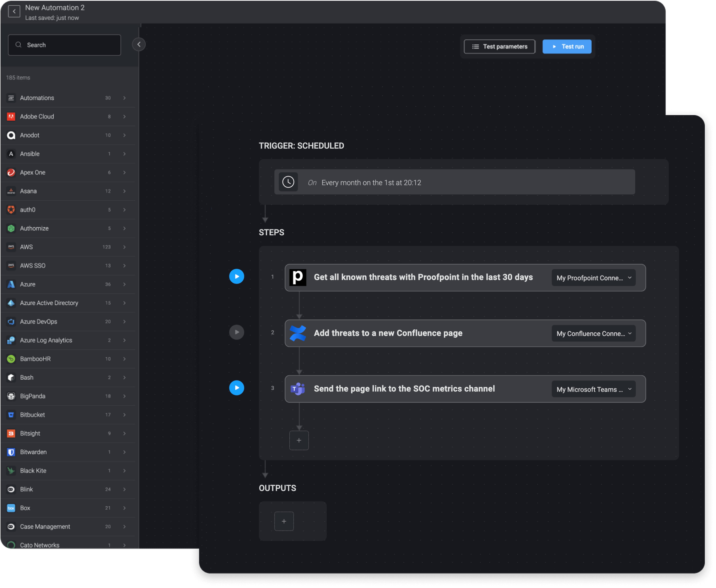
Task: Click the Test run button
Action: pyautogui.click(x=567, y=46)
